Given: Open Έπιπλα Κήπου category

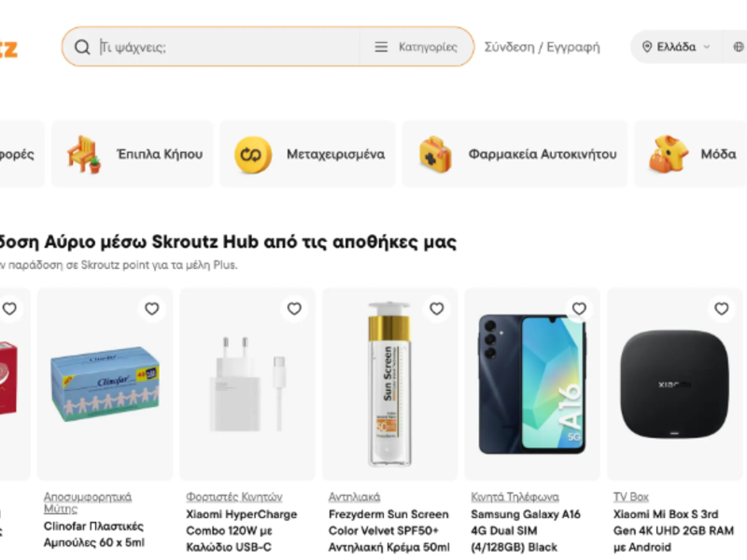Looking at the screenshot, I should [x=133, y=154].
